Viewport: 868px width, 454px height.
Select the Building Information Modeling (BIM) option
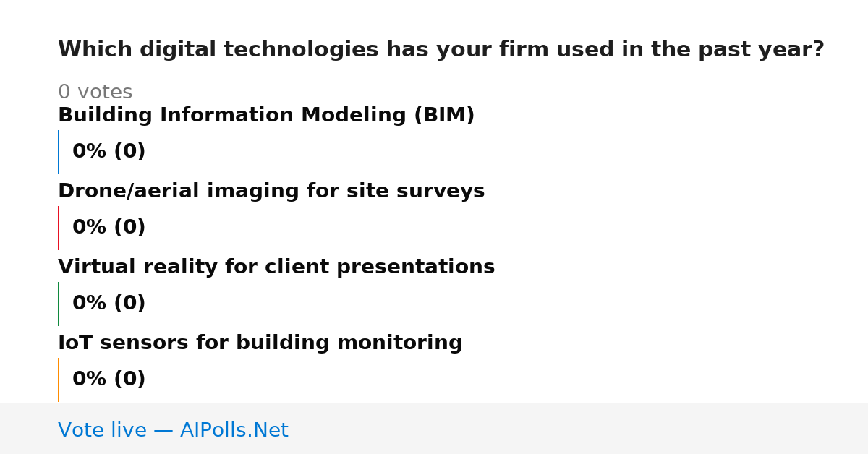coord(266,116)
